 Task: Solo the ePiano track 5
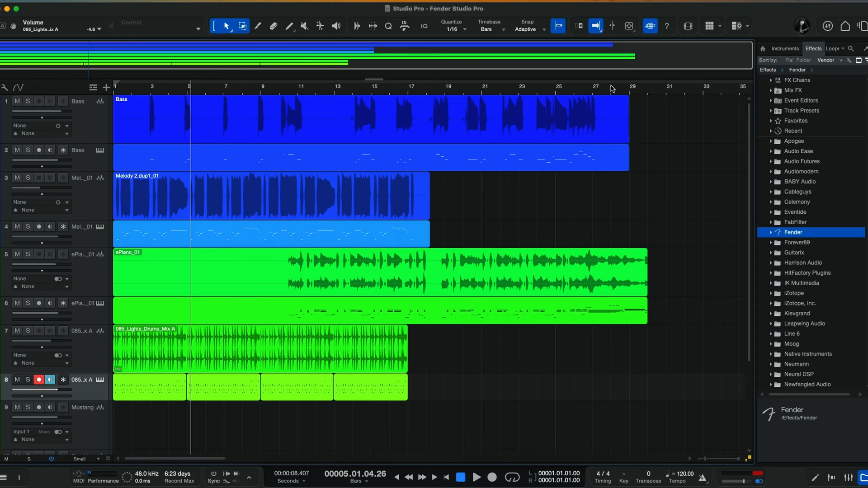[28, 254]
